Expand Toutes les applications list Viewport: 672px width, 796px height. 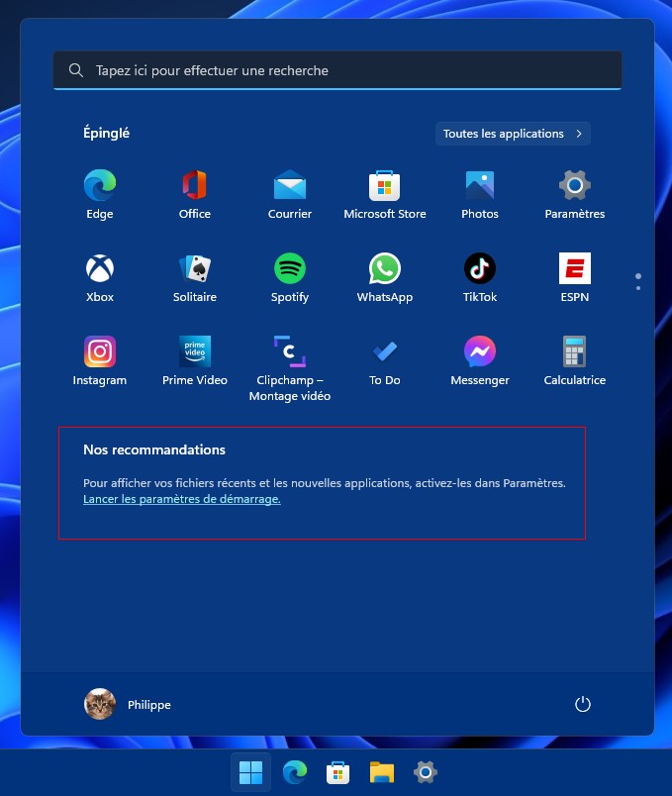coord(513,134)
